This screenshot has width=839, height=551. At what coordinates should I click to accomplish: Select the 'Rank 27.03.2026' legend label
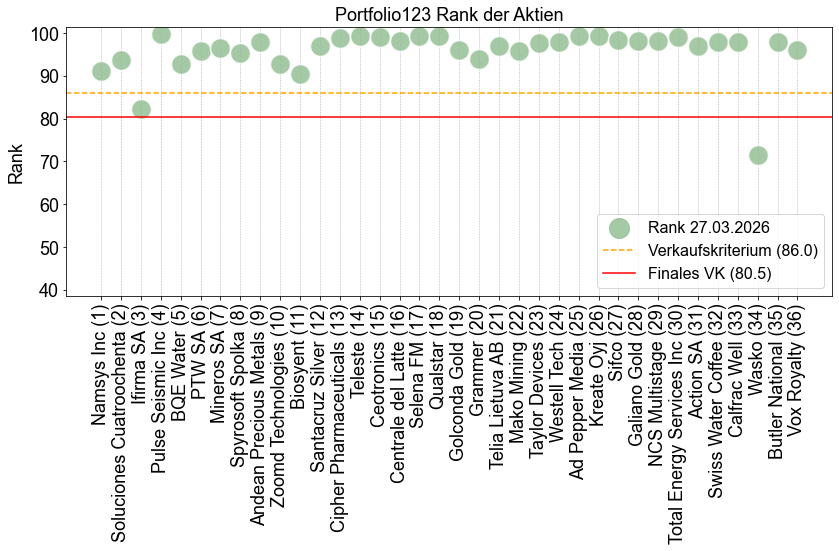click(x=708, y=227)
